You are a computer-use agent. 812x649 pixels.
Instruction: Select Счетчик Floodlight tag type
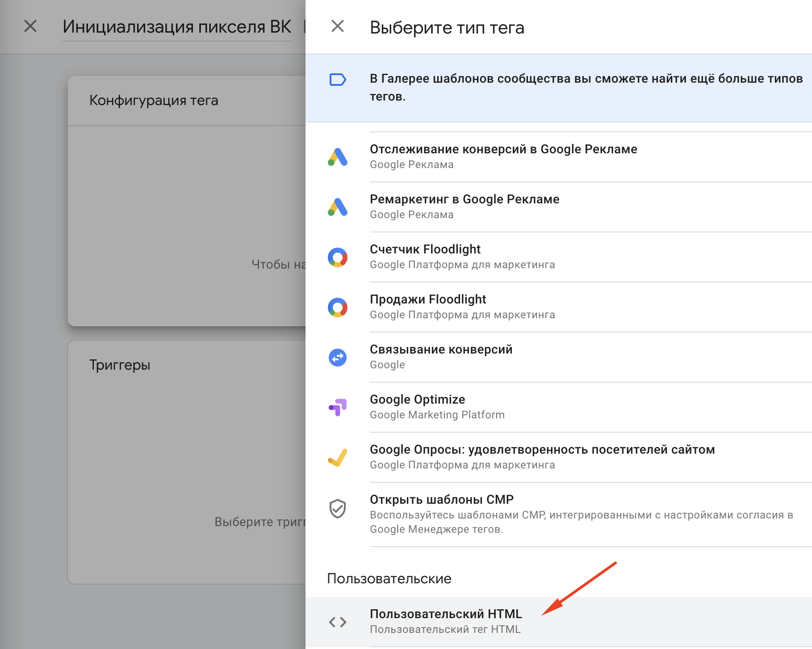click(x=558, y=257)
